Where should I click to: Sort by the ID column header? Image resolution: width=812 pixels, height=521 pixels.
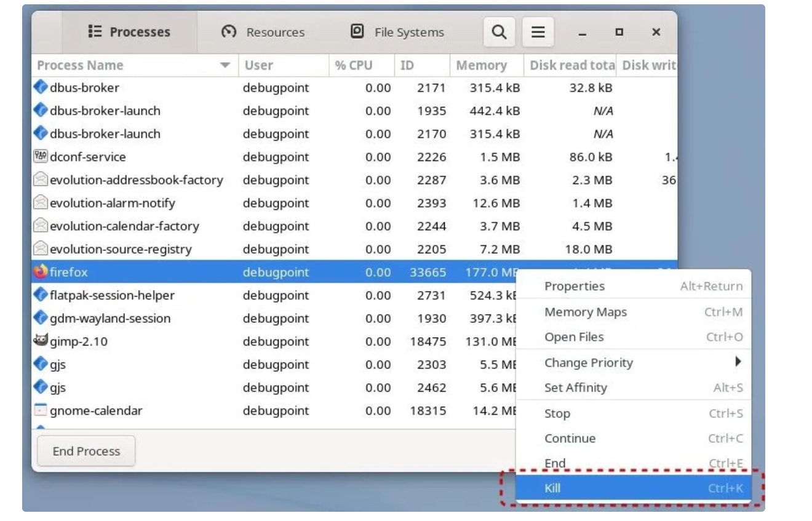click(x=422, y=65)
